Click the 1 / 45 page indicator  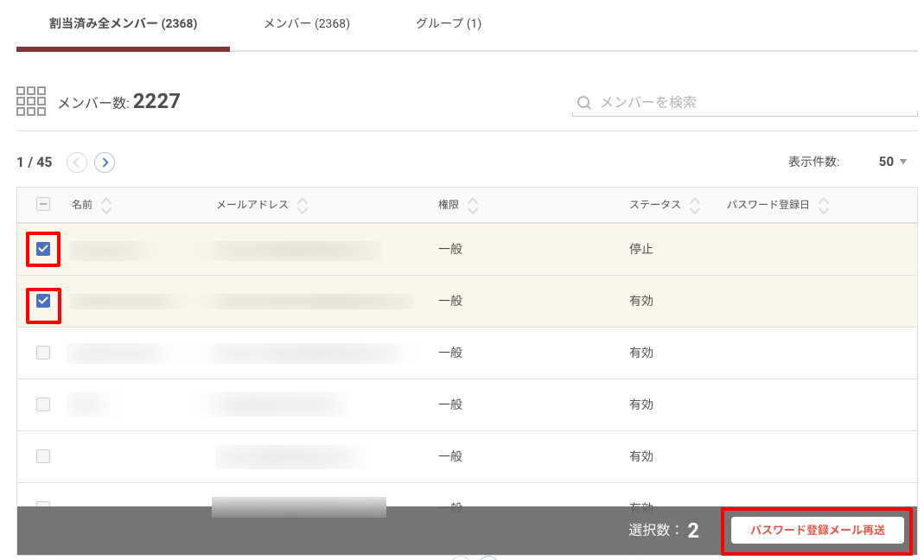pyautogui.click(x=35, y=162)
